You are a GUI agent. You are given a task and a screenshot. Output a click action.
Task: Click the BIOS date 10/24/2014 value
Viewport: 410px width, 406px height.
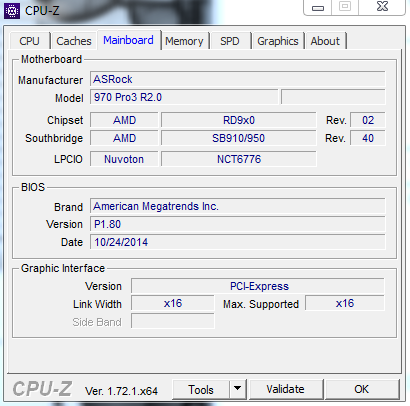[238, 242]
